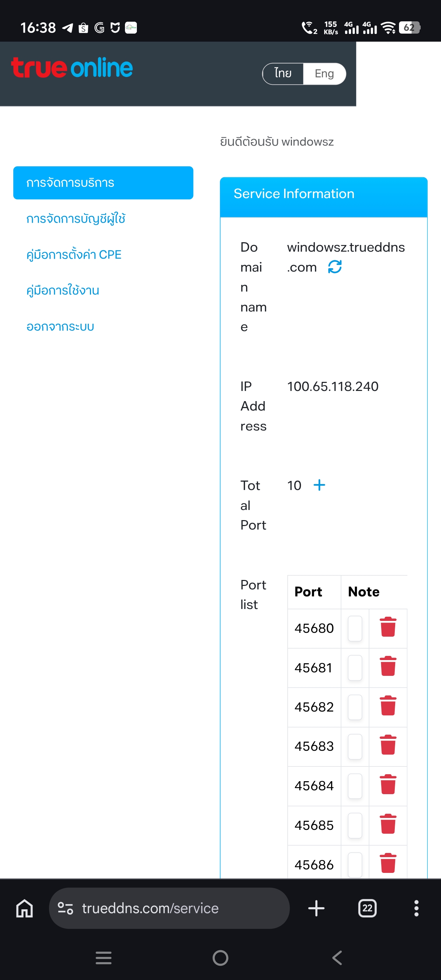Screen dimensions: 441x980
Task: Click the note field for port 45683
Action: point(355,747)
